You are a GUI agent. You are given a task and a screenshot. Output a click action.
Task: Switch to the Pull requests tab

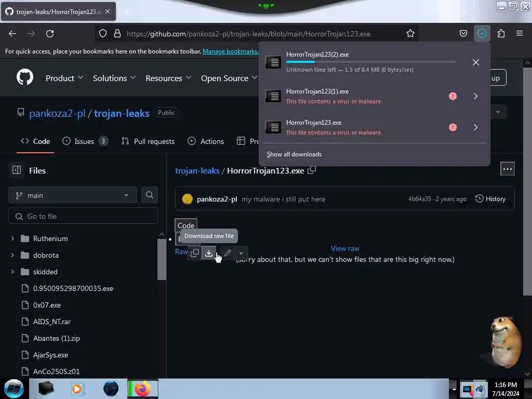point(148,141)
